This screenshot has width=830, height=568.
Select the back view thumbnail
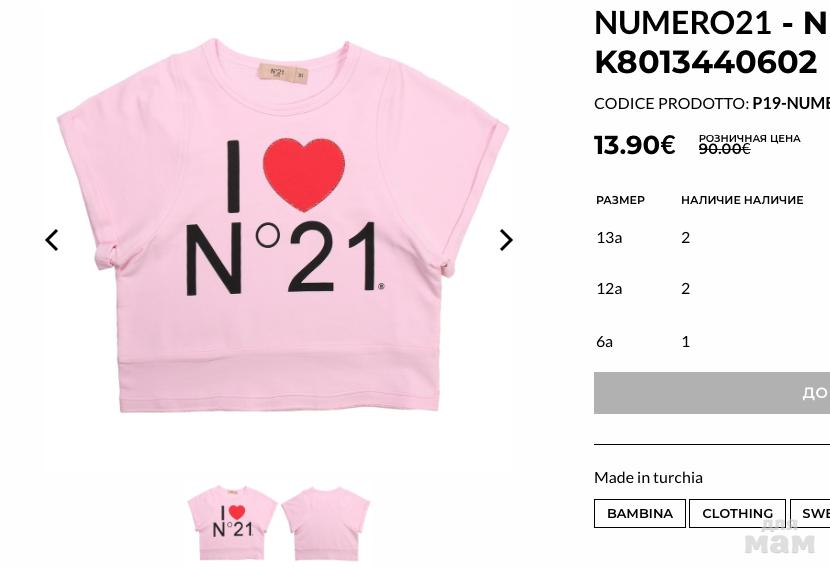point(325,522)
